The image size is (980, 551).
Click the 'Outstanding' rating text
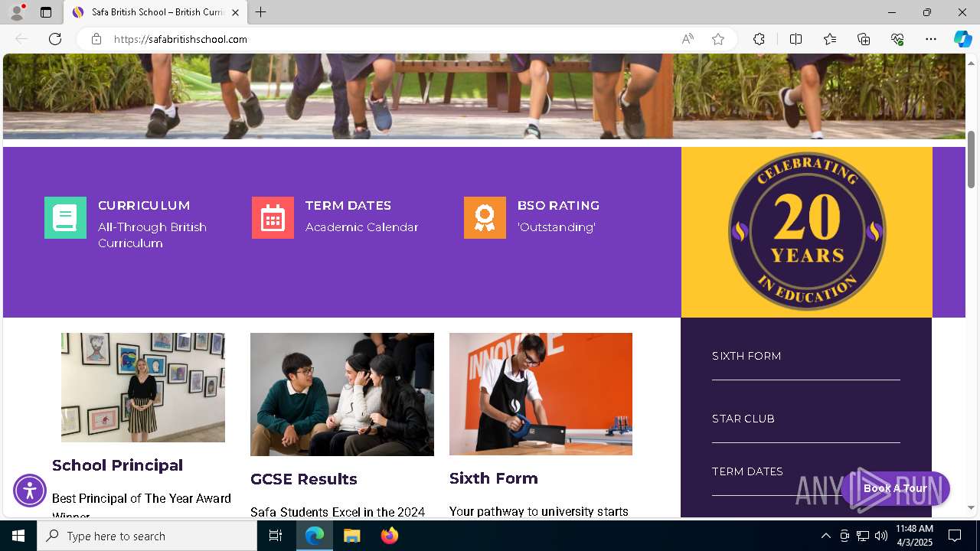[557, 227]
